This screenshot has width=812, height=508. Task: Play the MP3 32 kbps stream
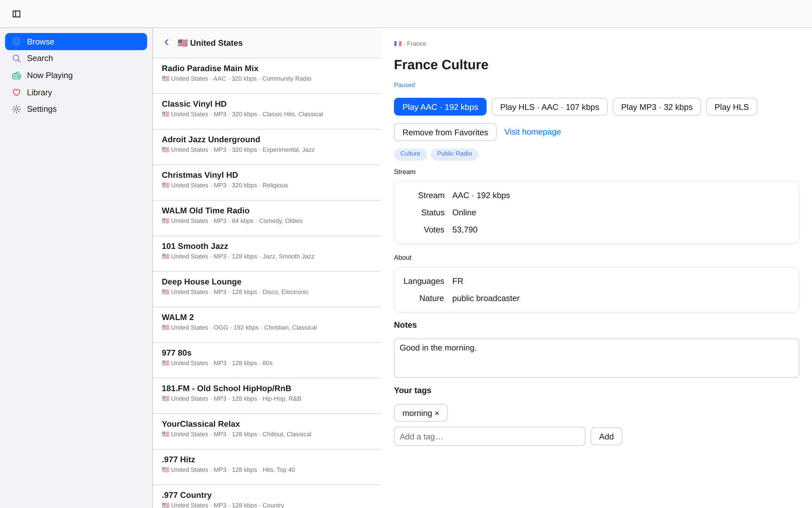pos(657,107)
